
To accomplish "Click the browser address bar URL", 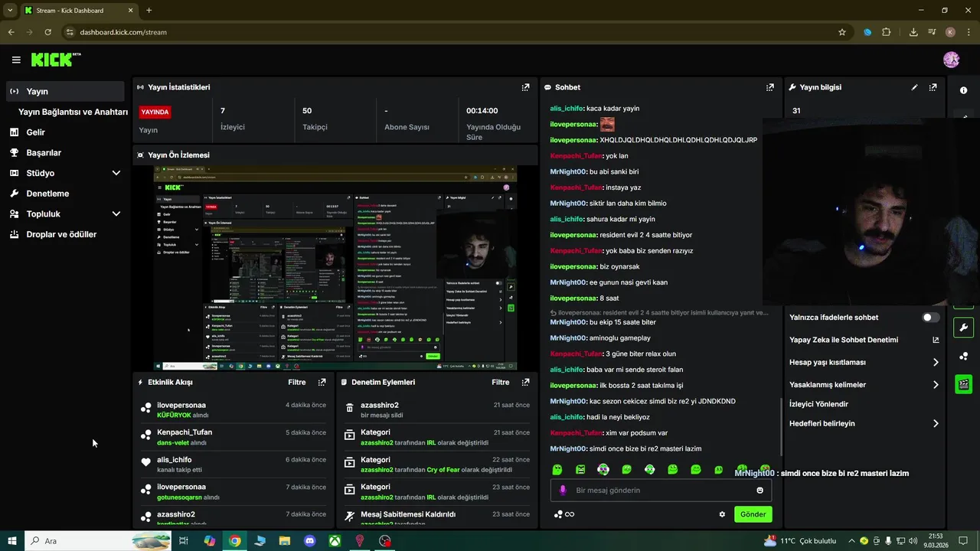I will 123,32.
